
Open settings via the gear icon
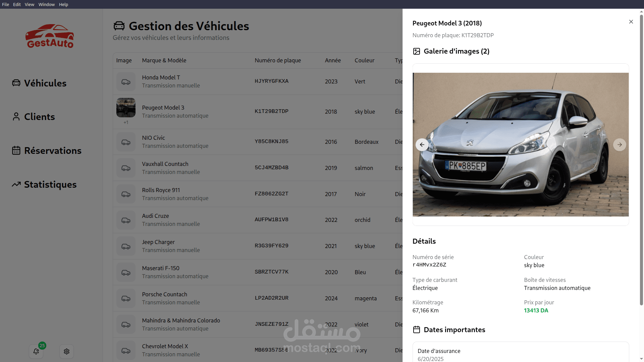[66, 351]
